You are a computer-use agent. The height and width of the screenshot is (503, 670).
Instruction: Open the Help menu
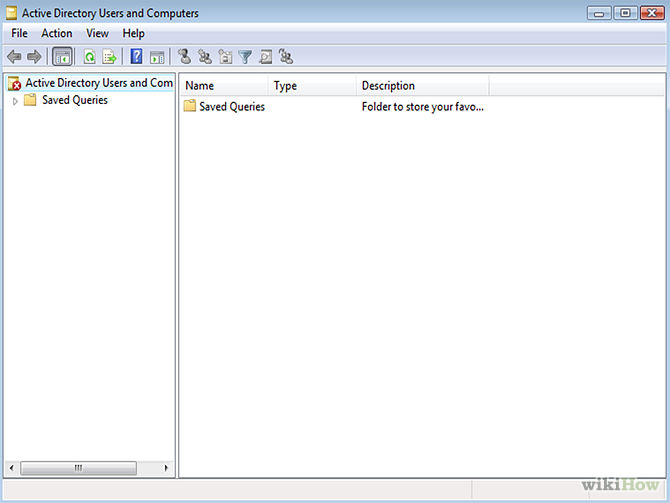[x=133, y=33]
